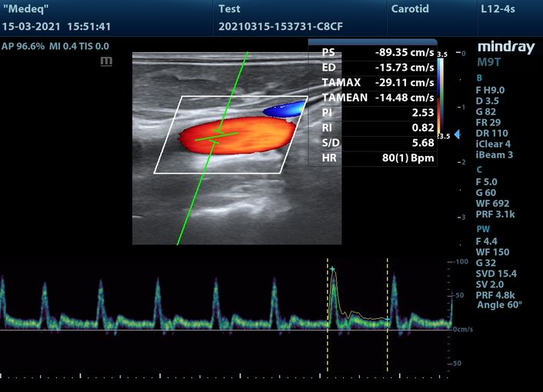Click the L12-4s probe label
This screenshot has height=392, width=543.
498,9
